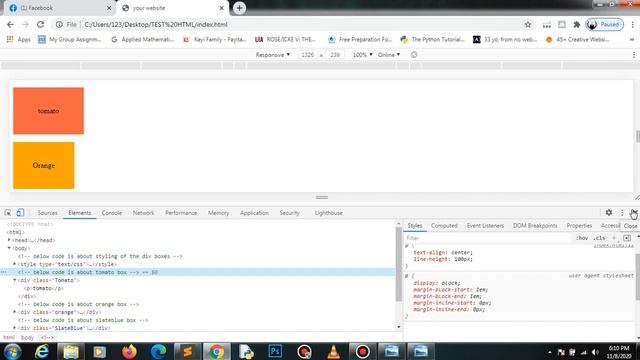Switch to the Console tab
The image size is (640, 360).
click(112, 213)
